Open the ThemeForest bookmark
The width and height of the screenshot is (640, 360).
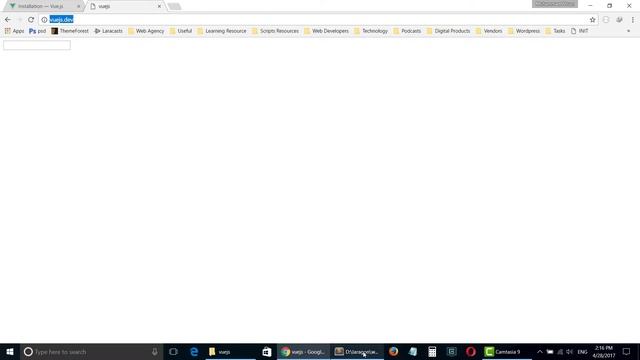(70, 31)
